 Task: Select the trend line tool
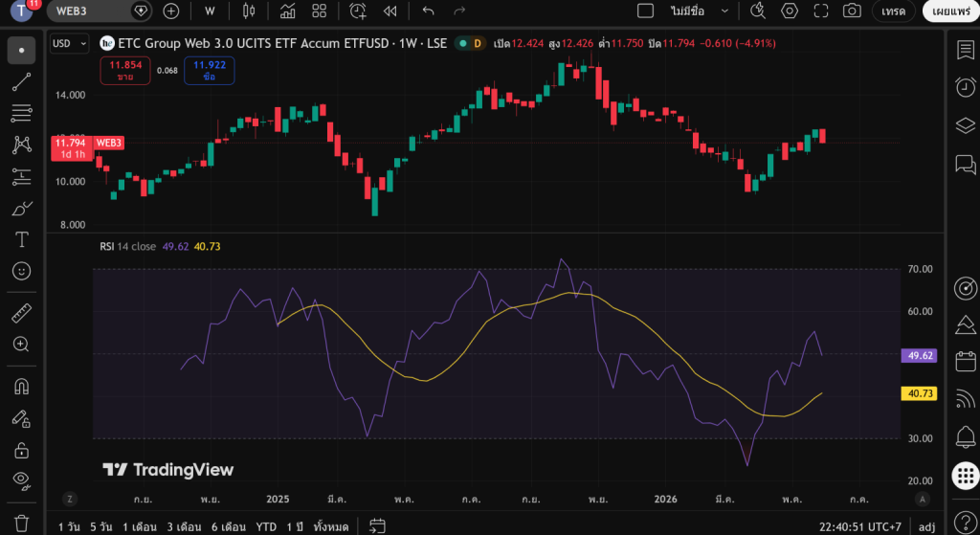tap(21, 82)
